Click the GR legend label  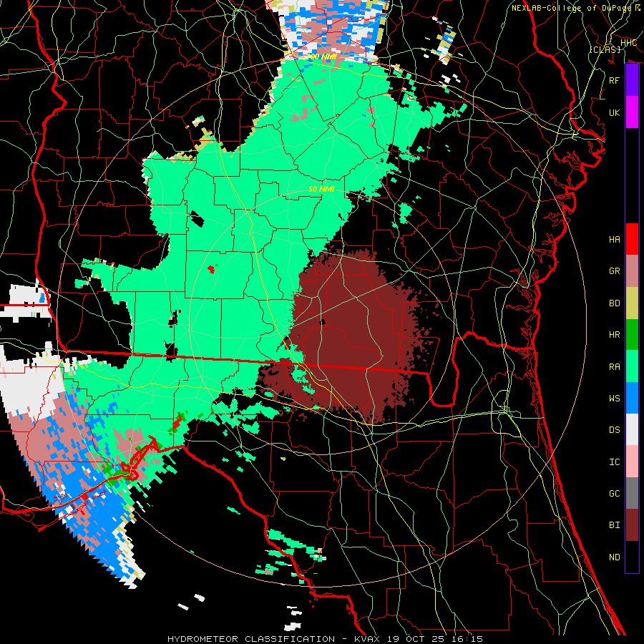click(x=614, y=271)
